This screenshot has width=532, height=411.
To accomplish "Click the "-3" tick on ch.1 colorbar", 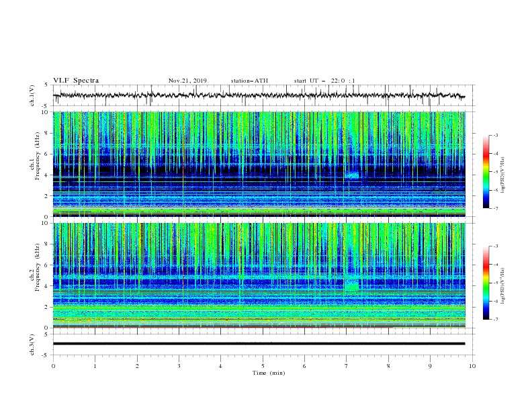I will (495, 135).
